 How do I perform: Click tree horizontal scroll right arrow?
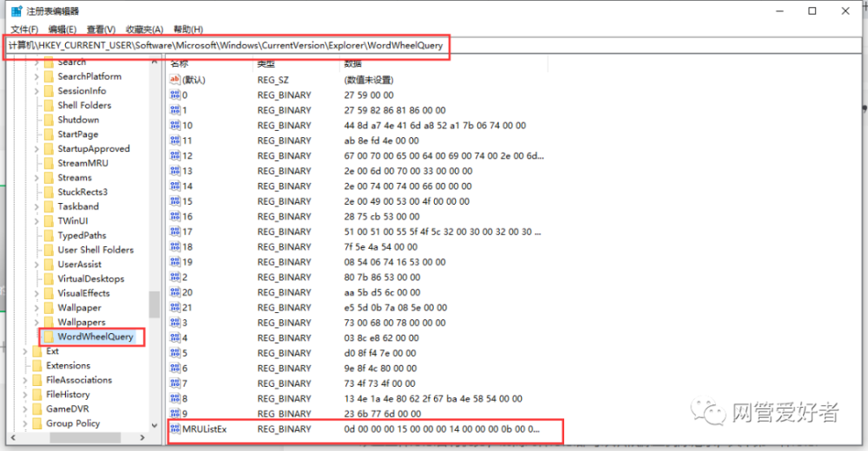(x=142, y=437)
